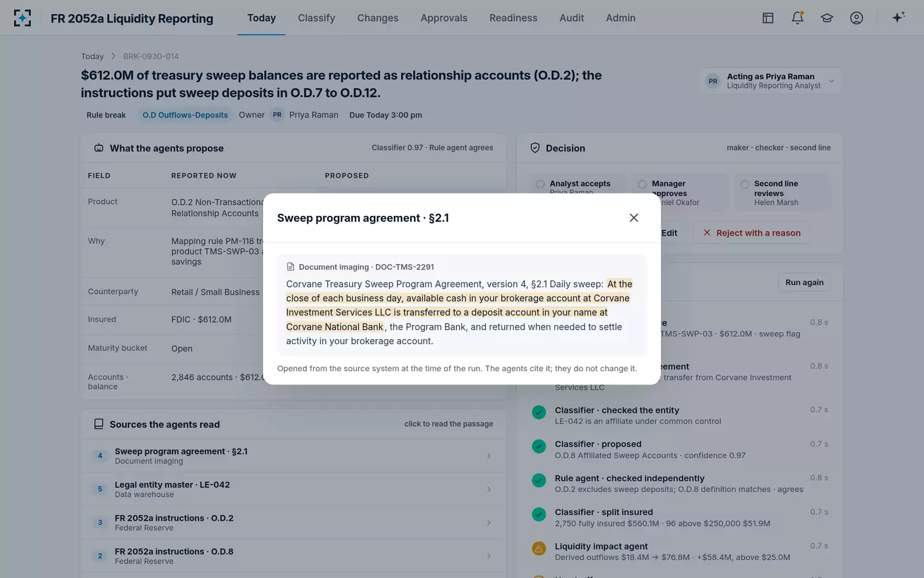Switch to the Classify tab
Screen dimensions: 924x578
coord(316,18)
